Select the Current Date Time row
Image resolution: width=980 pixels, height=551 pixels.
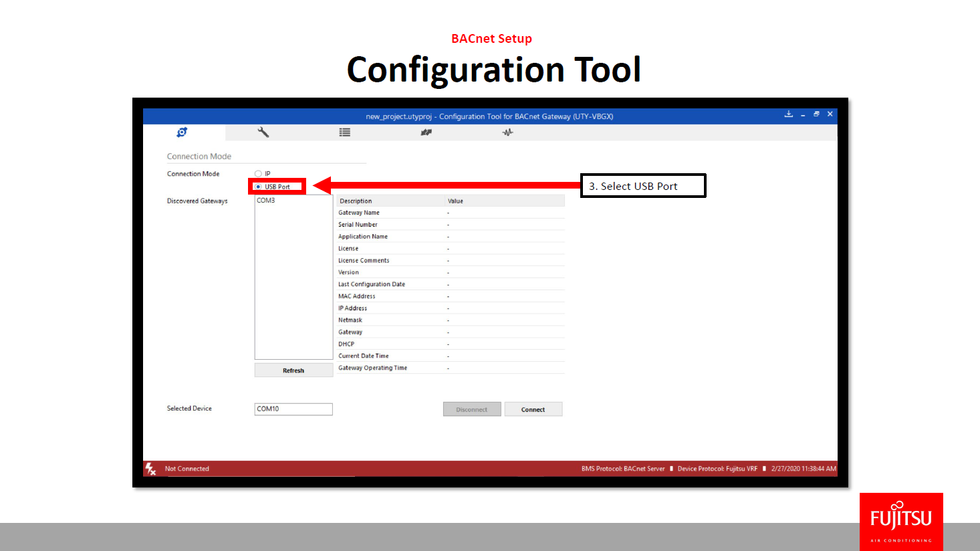click(x=451, y=356)
